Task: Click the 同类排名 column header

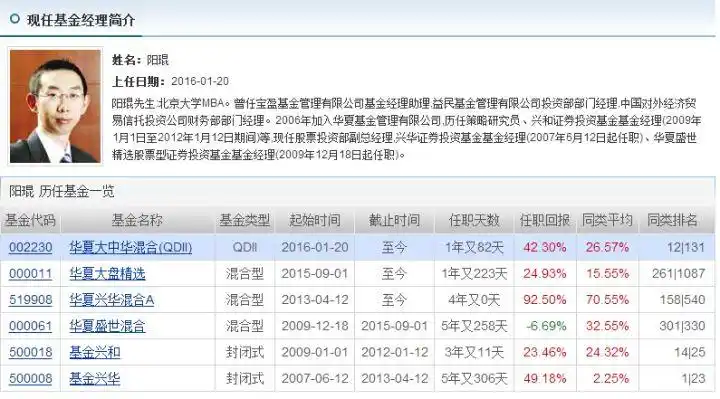Action: (x=672, y=220)
